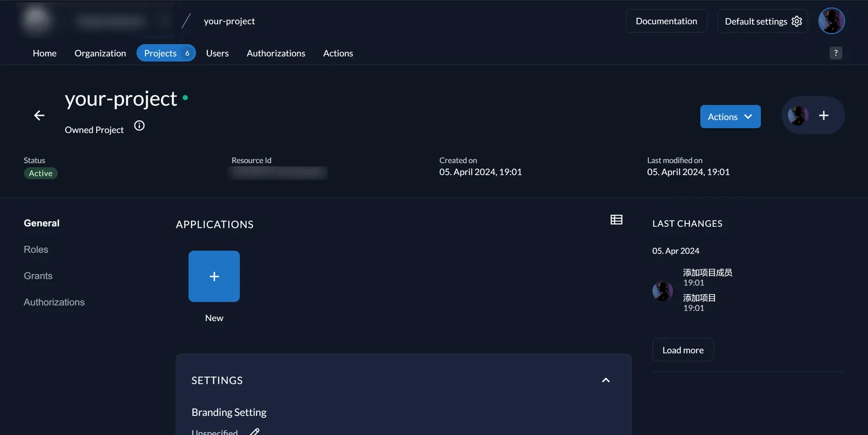Open the Projects tab

click(x=166, y=53)
